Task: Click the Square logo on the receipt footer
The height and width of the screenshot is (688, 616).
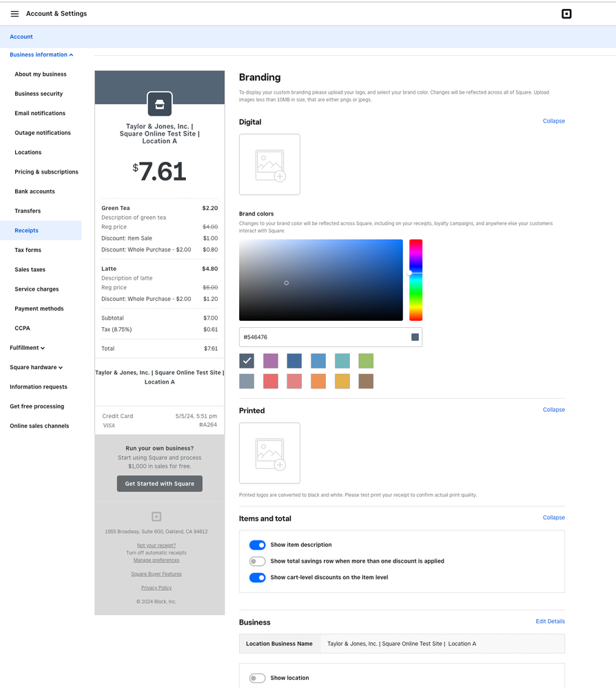Action: tap(156, 516)
